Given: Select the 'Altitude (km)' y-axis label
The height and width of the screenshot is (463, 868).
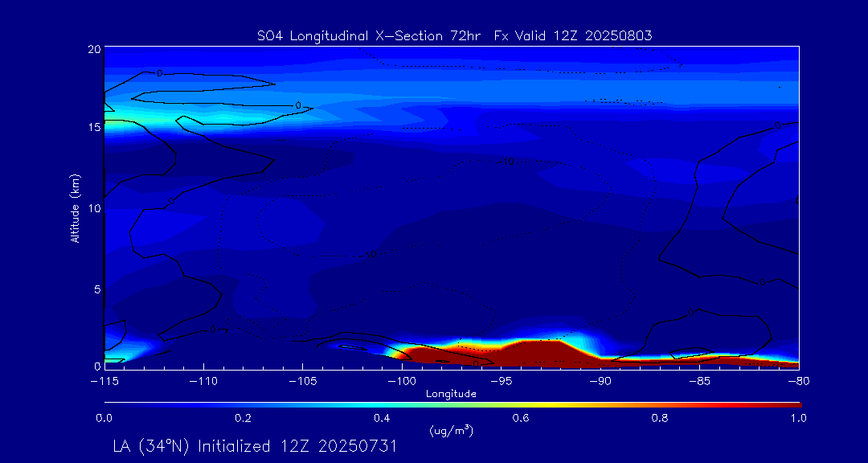Looking at the screenshot, I should [76, 207].
